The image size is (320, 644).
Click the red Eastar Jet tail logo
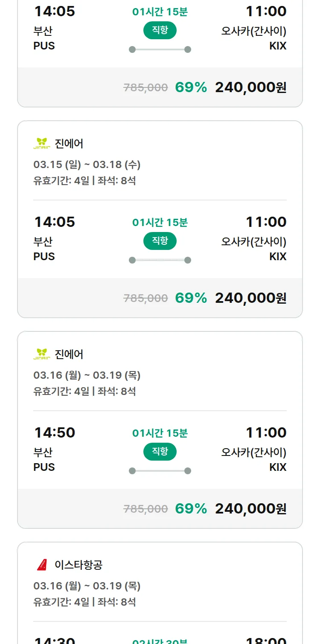(x=42, y=565)
